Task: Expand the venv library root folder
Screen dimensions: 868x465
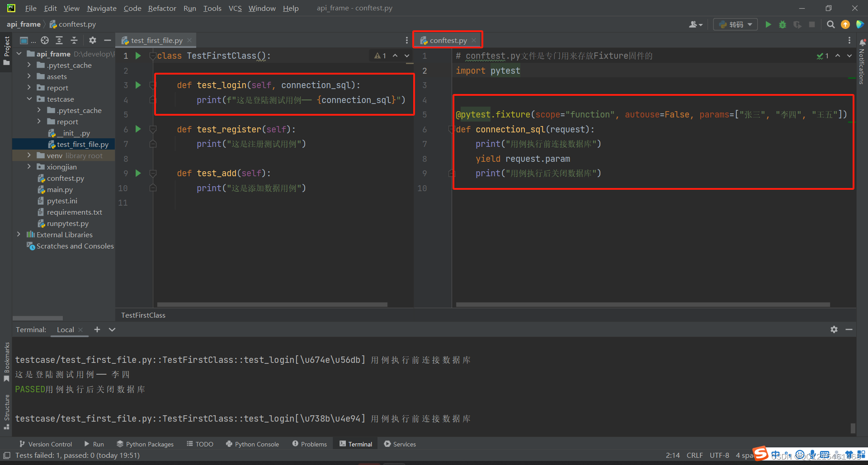Action: (x=29, y=155)
